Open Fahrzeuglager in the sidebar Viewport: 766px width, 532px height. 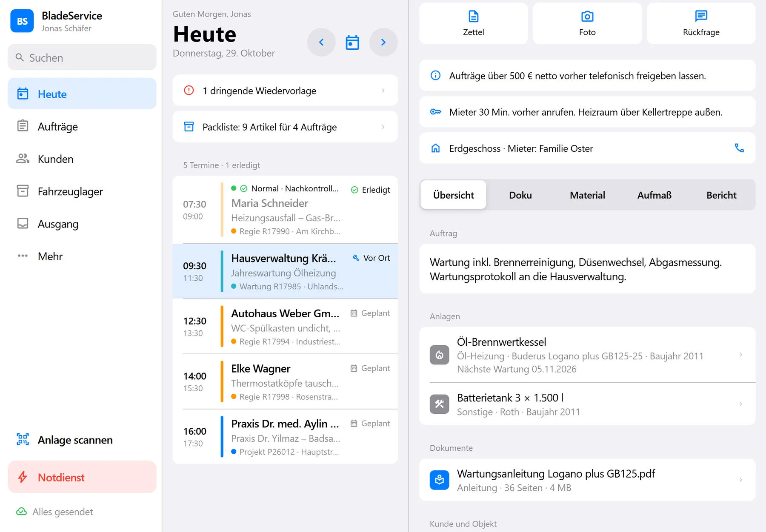click(x=82, y=191)
